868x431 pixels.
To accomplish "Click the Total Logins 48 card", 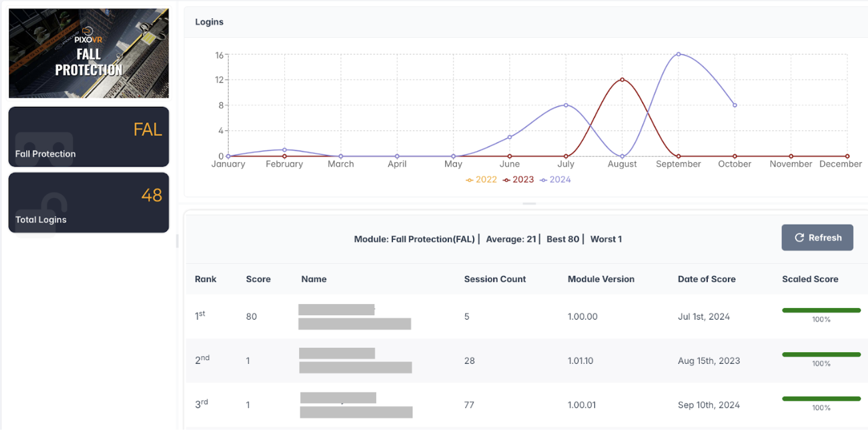I will click(89, 202).
